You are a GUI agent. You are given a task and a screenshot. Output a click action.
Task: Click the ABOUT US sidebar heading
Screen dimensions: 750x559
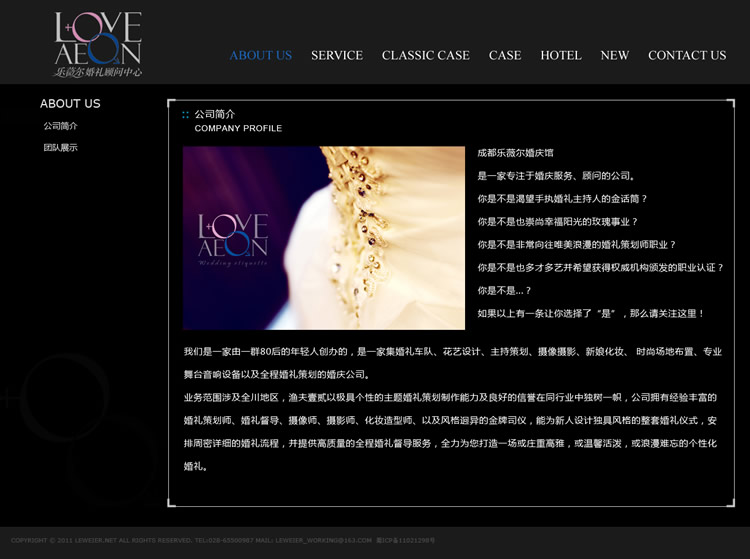[70, 103]
